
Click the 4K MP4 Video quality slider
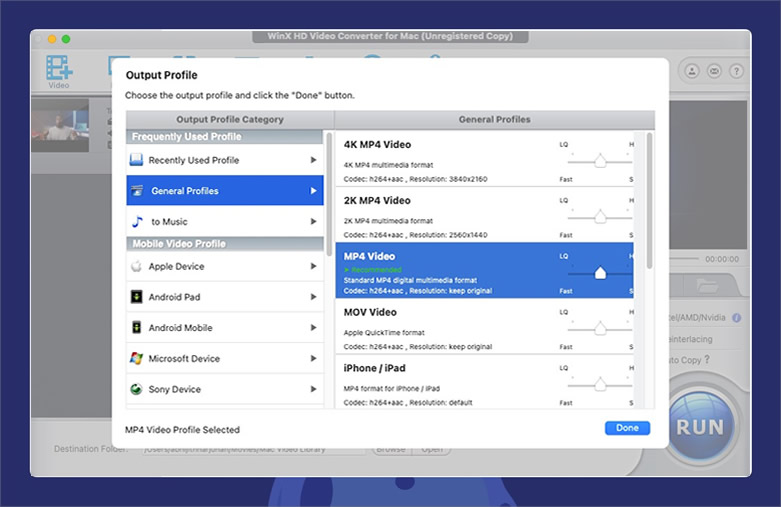click(x=600, y=161)
